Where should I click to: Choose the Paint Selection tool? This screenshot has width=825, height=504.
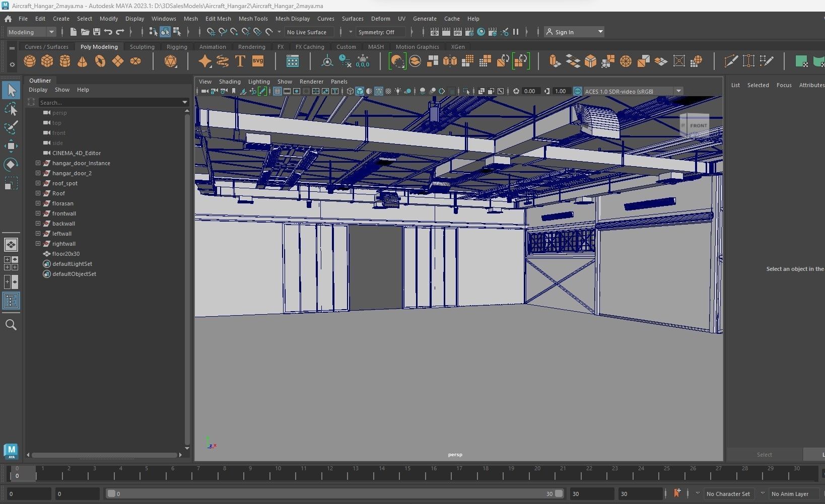click(x=11, y=127)
